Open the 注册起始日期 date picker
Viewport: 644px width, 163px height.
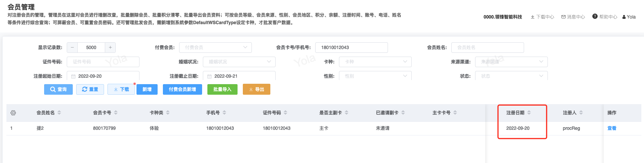pos(103,76)
